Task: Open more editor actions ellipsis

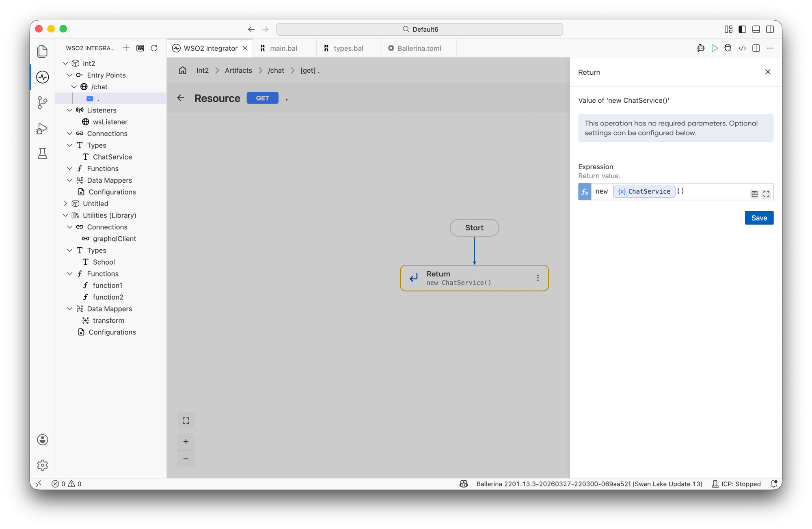Action: [x=770, y=48]
